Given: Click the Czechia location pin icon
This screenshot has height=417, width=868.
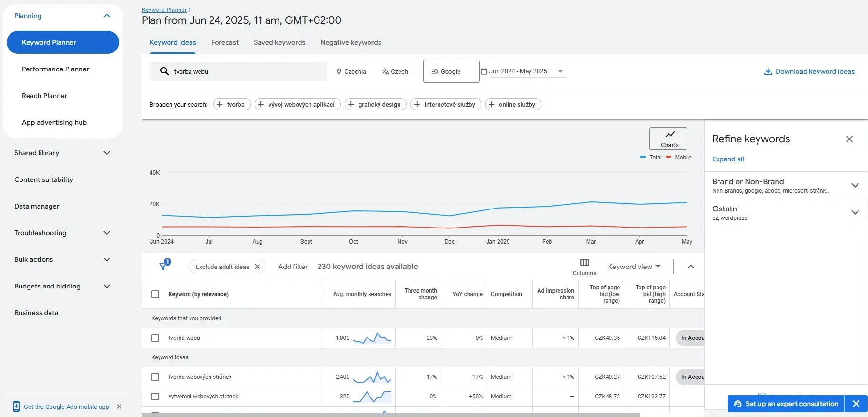Looking at the screenshot, I should (x=339, y=71).
